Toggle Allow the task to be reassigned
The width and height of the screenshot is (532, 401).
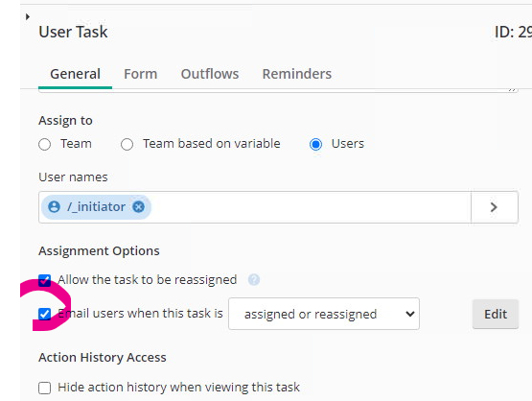click(x=44, y=280)
